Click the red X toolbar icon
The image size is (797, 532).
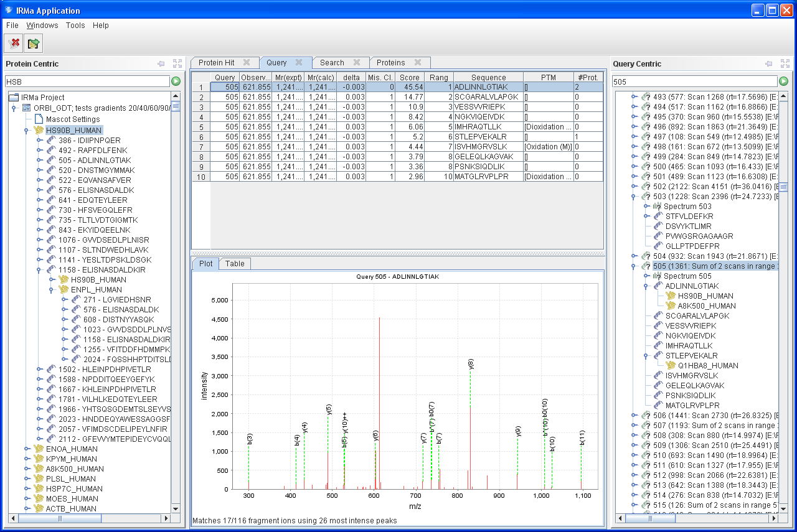tap(14, 43)
